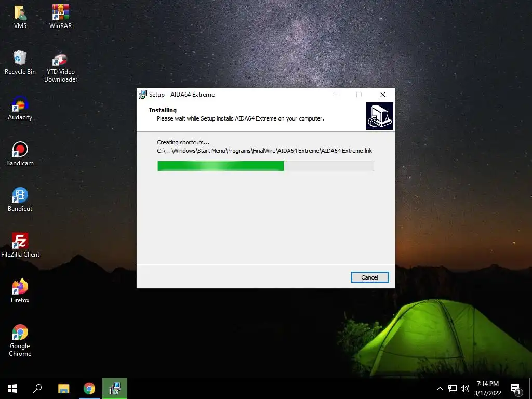Open network status tray icon
This screenshot has width=532, height=399.
click(x=453, y=389)
